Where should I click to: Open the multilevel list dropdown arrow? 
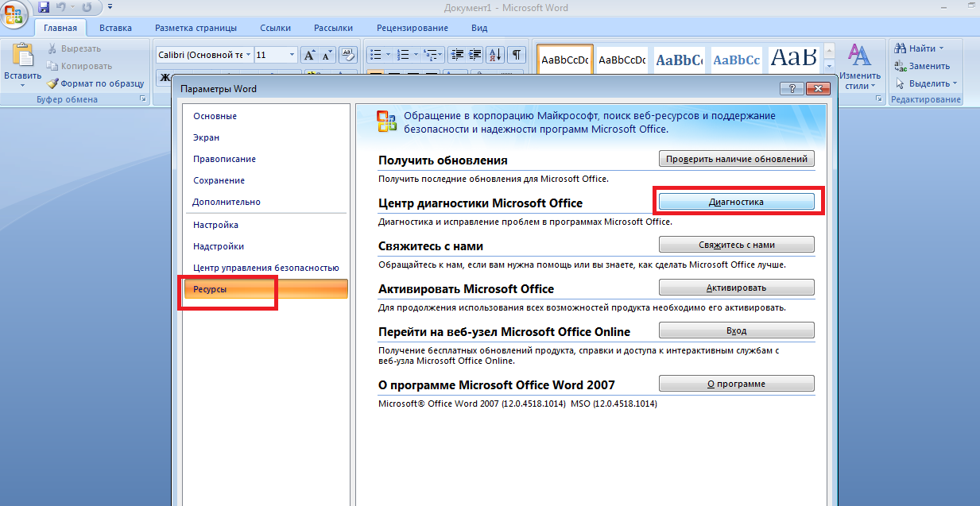pos(442,55)
